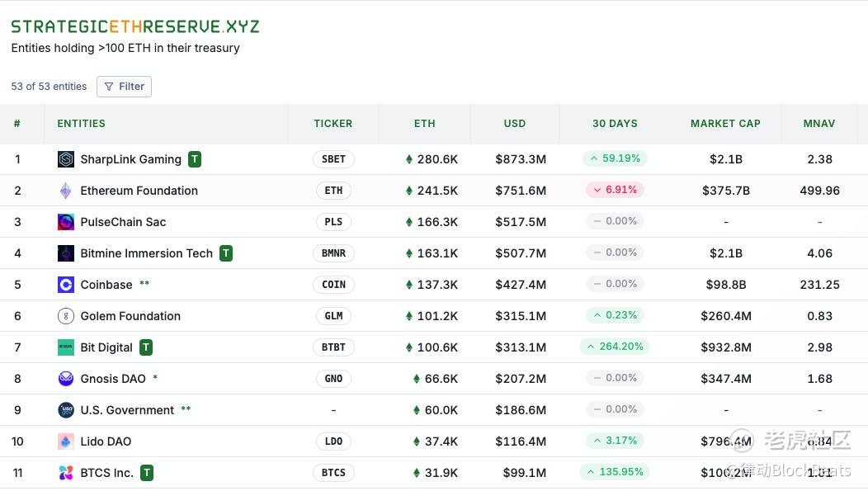The image size is (868, 491).
Task: Sort by the ETH column header
Action: coord(424,124)
